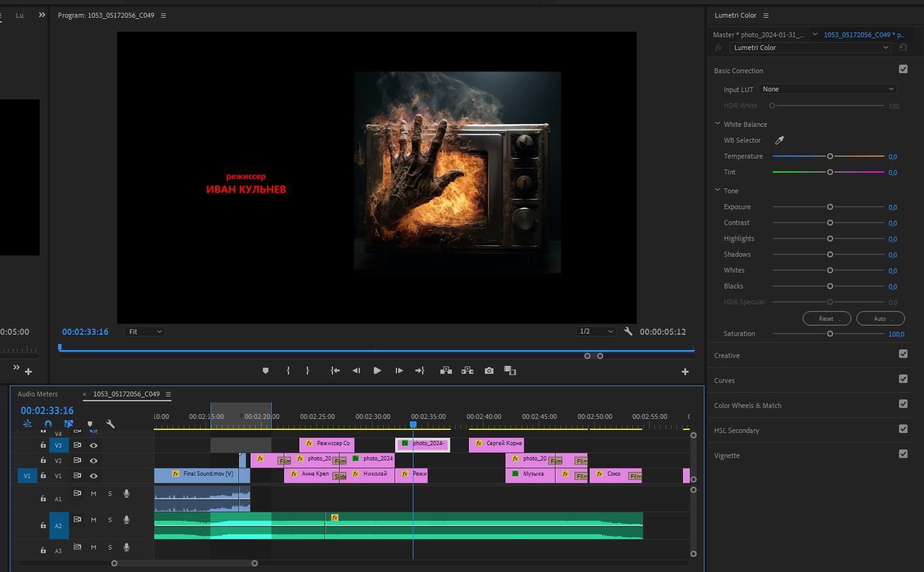The width and height of the screenshot is (924, 572).
Task: Mark Out point in Program monitor
Action: [307, 371]
